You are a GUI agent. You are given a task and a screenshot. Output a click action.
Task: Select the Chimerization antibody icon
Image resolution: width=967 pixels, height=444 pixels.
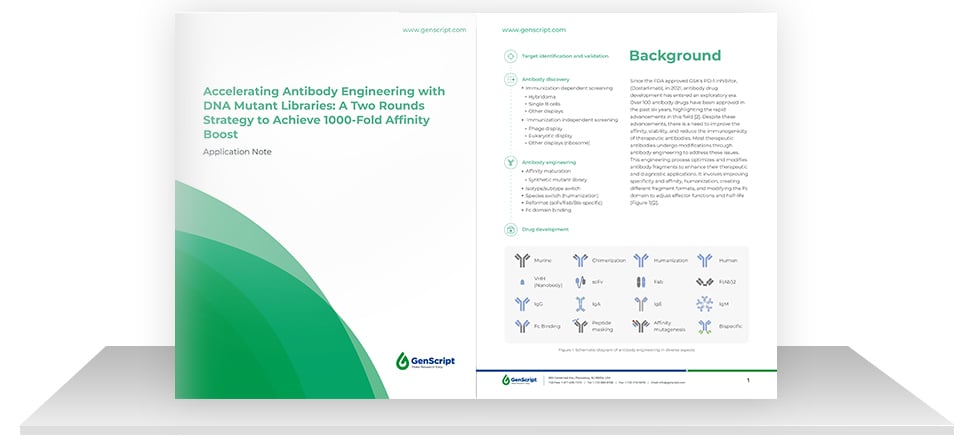point(580,260)
